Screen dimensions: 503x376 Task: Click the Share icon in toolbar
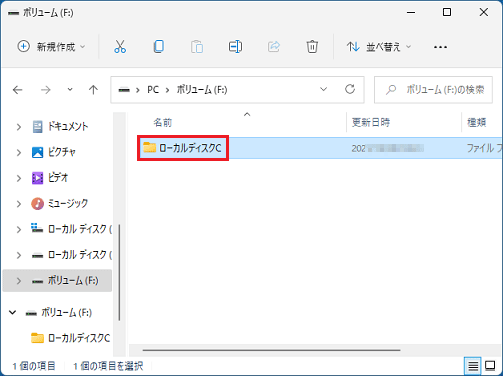(274, 47)
